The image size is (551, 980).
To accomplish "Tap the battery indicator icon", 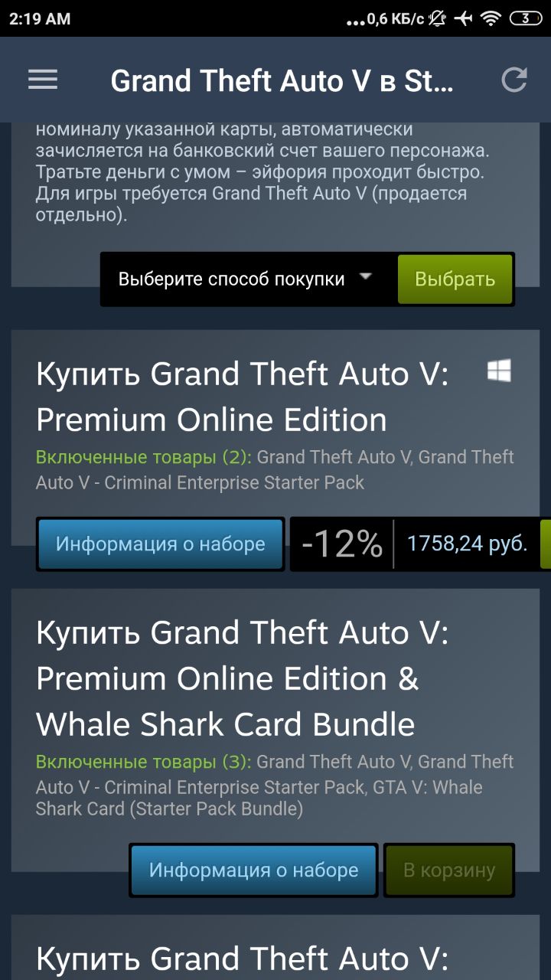I will click(525, 18).
